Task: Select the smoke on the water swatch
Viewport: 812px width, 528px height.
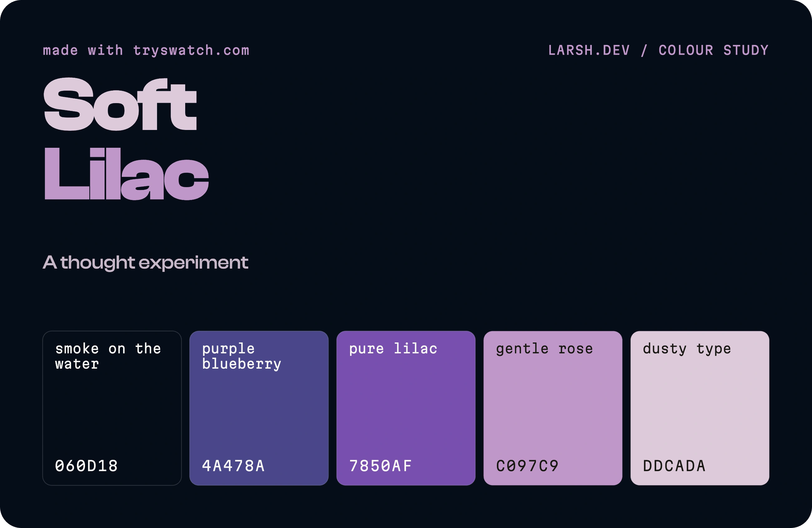Action: point(112,408)
